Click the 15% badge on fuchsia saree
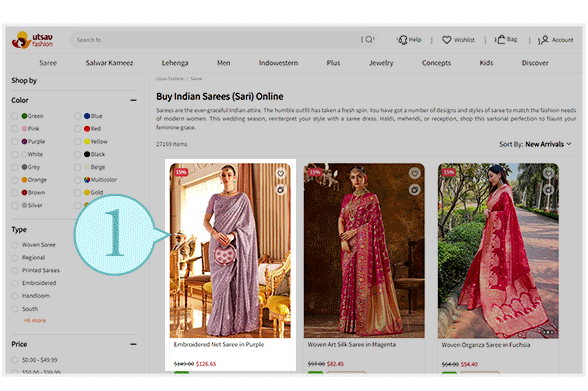 pyautogui.click(x=449, y=172)
